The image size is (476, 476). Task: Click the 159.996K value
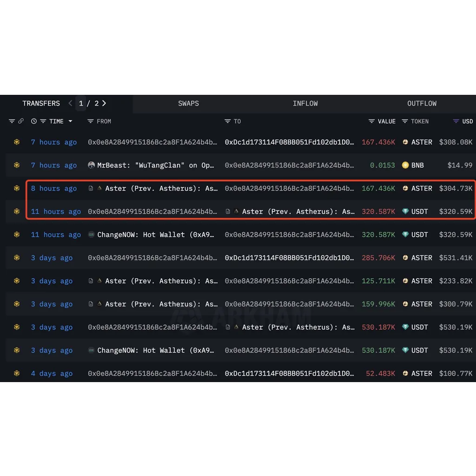tap(378, 304)
